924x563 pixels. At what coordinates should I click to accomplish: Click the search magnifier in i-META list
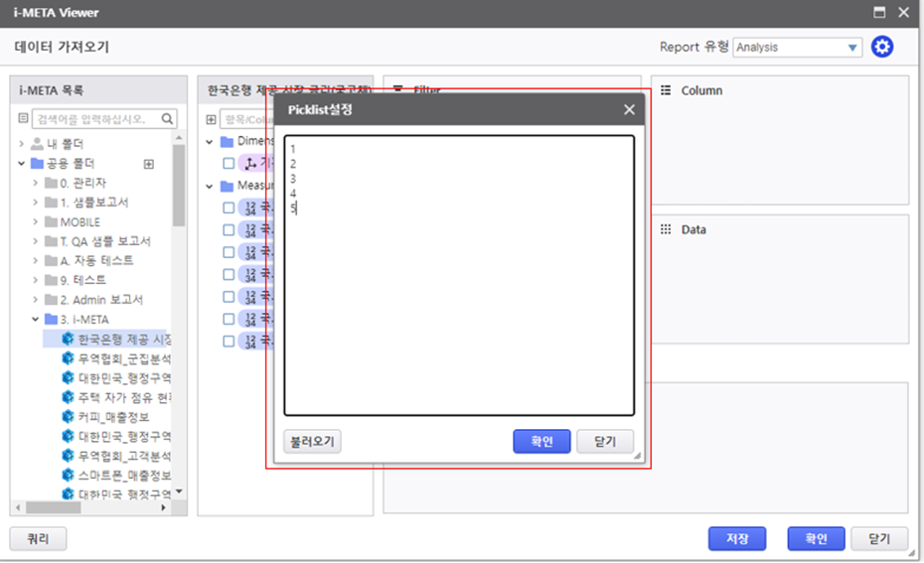168,119
